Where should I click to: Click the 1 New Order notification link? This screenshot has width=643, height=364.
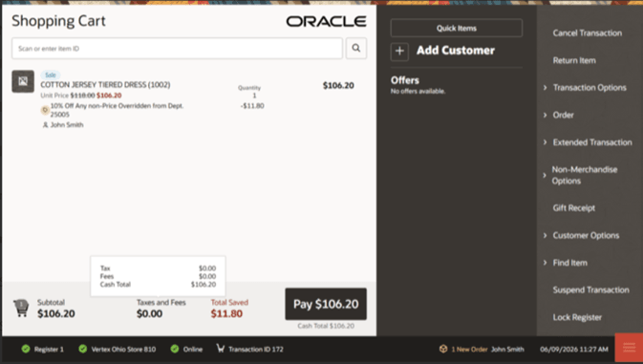[x=469, y=350]
